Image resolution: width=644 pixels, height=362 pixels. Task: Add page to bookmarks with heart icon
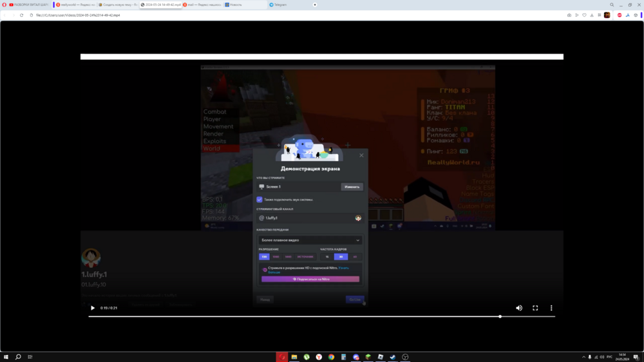pyautogui.click(x=584, y=15)
